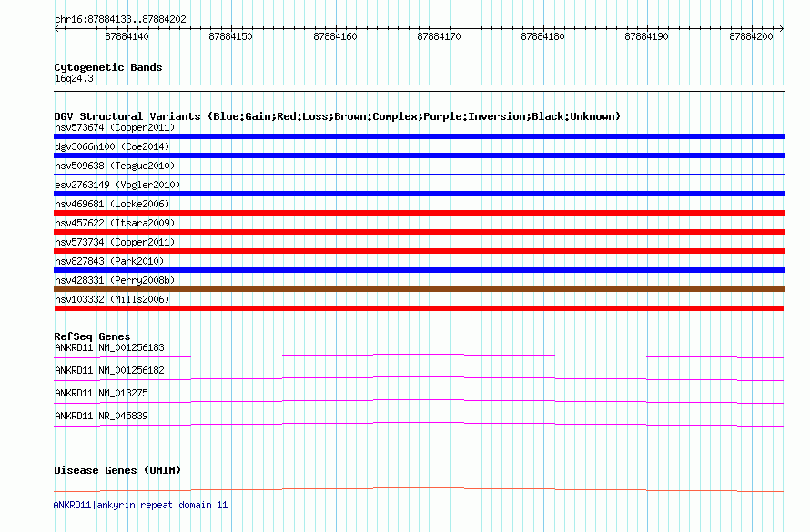Click the chr16:87884133..87884202 coordinate label
This screenshot has height=532, width=810.
tap(120, 20)
